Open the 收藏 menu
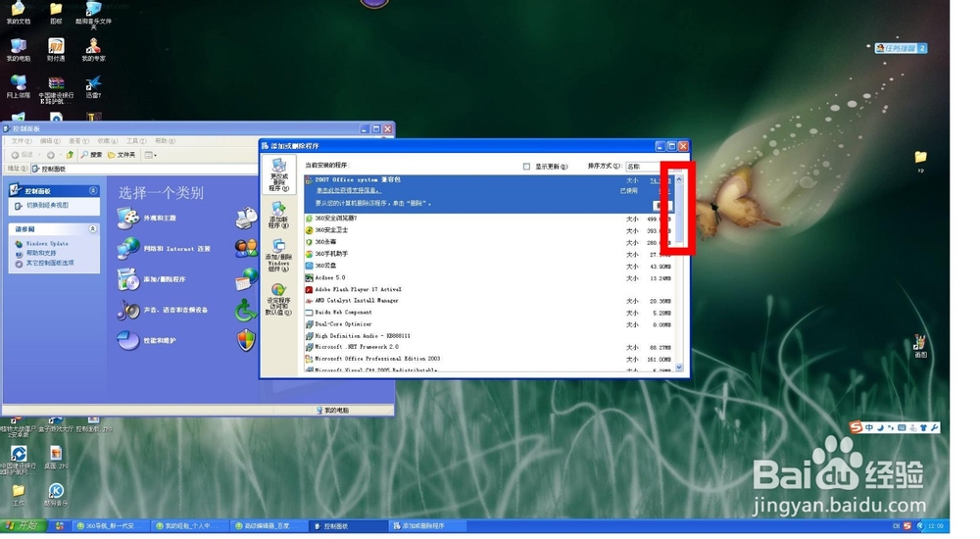Viewport: 980px width, 539px height. [108, 141]
